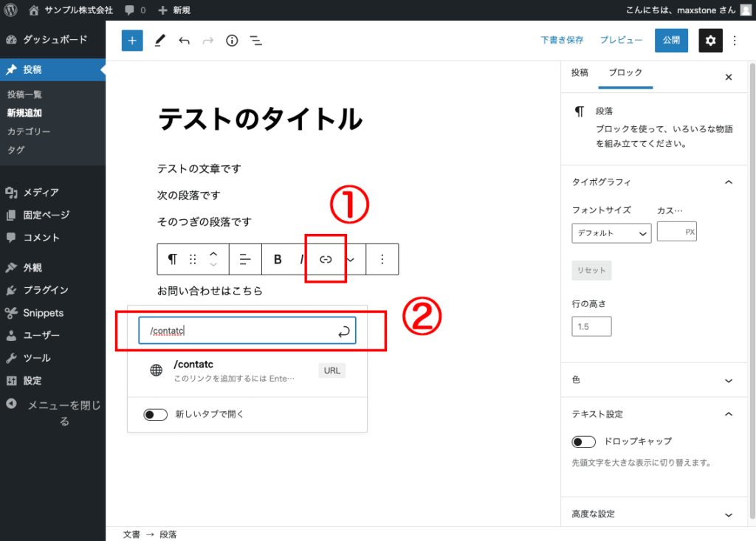
Task: Open the block inserter with the plus icon
Action: 131,41
